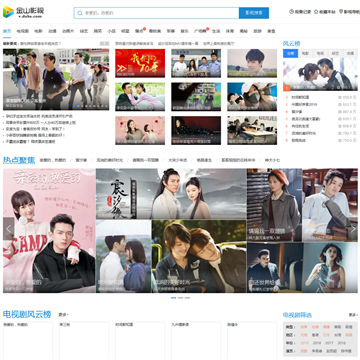360x360 pixels.
Task: Select the 2018 year filter option
Action: click(x=317, y=343)
